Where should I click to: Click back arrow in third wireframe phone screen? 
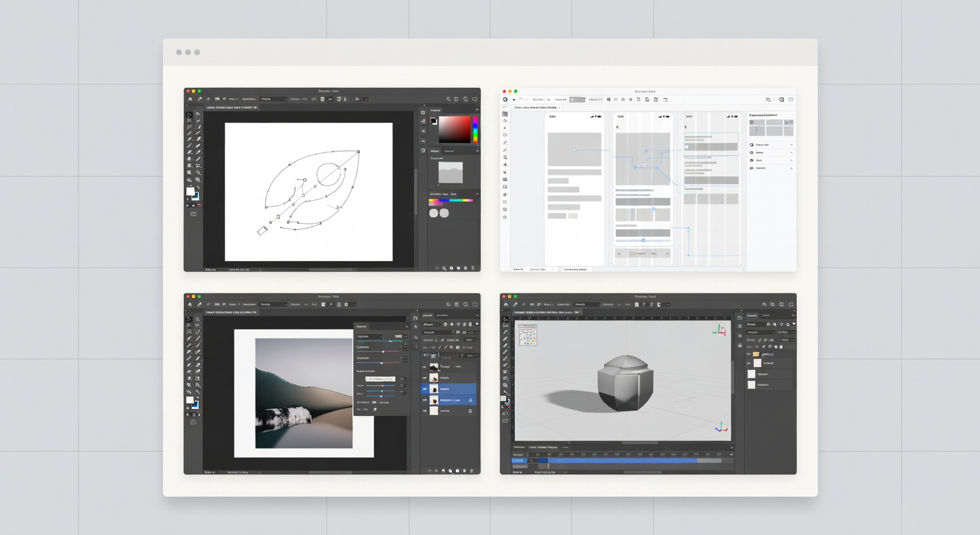tap(686, 127)
